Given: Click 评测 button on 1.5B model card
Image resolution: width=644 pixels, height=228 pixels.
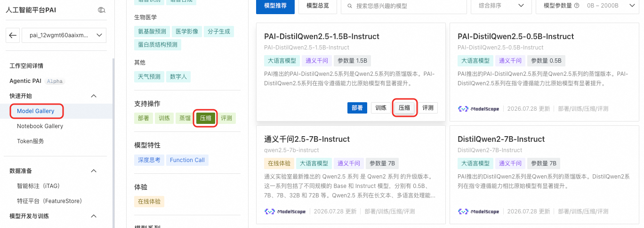Looking at the screenshot, I should click(x=428, y=108).
